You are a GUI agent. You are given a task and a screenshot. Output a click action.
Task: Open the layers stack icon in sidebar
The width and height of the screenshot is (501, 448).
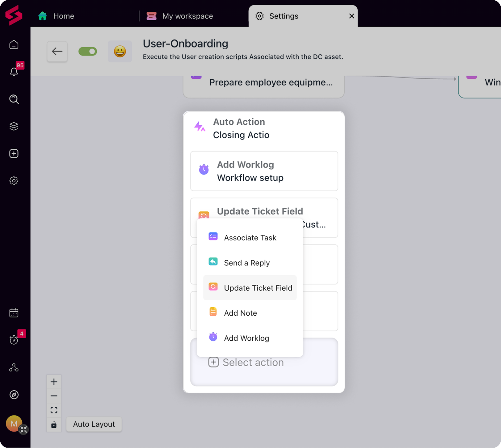tap(14, 126)
